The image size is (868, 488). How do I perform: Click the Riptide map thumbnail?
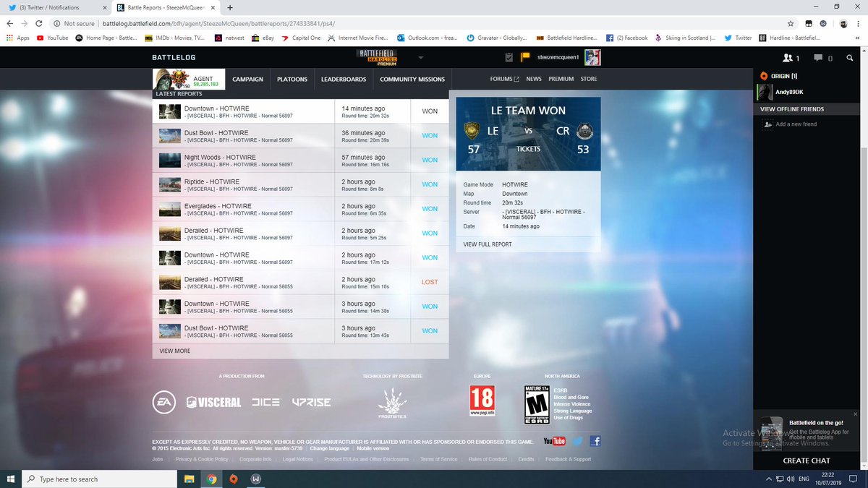point(169,185)
